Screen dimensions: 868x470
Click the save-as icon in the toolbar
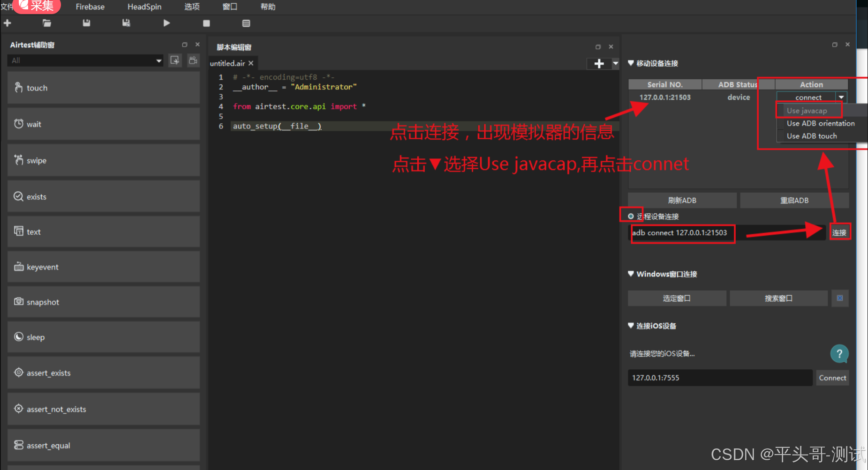pos(126,23)
